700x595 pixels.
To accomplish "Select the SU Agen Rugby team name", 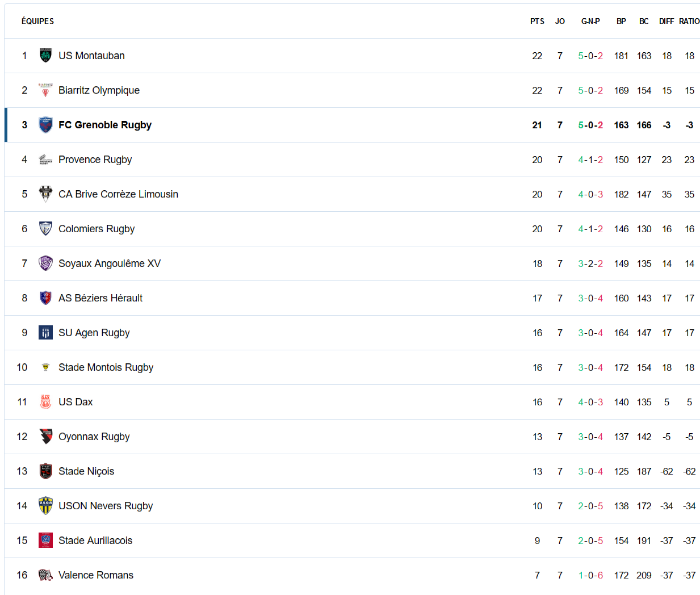I will coord(94,333).
